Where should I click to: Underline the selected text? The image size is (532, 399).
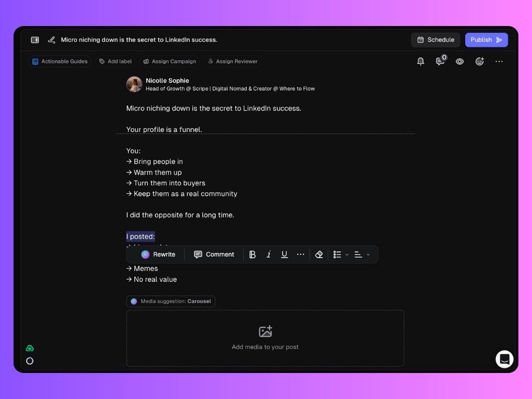(x=284, y=255)
